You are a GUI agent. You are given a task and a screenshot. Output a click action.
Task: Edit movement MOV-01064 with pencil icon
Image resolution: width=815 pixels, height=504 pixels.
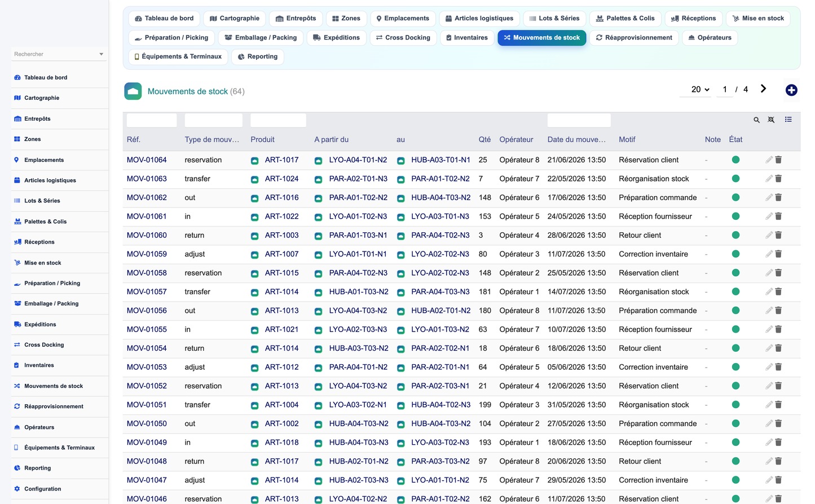769,160
